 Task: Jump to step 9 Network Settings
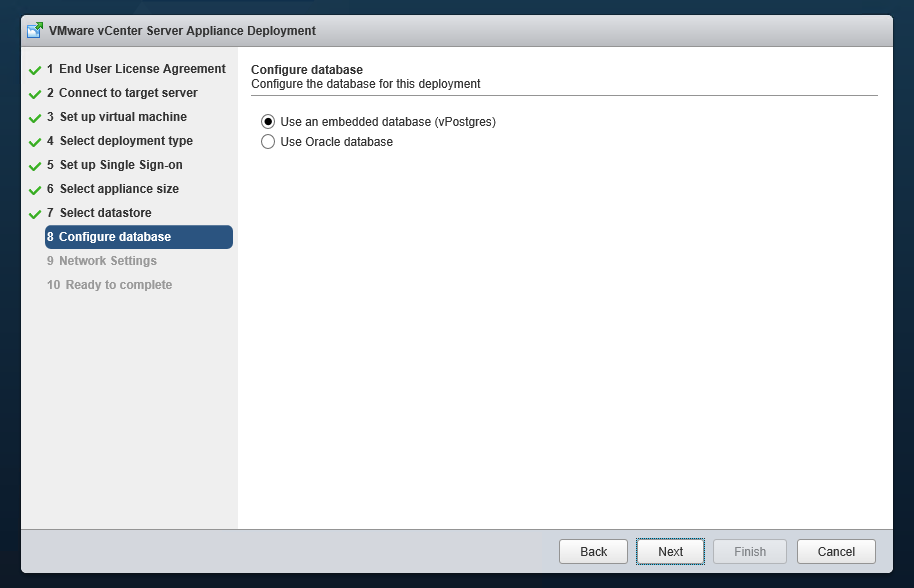[x=102, y=260]
